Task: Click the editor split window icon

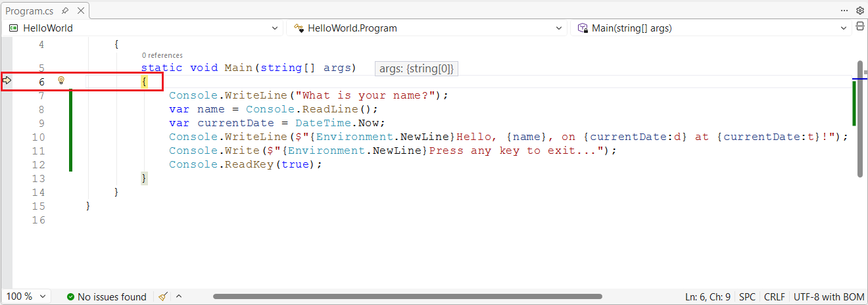Action: 860,28
